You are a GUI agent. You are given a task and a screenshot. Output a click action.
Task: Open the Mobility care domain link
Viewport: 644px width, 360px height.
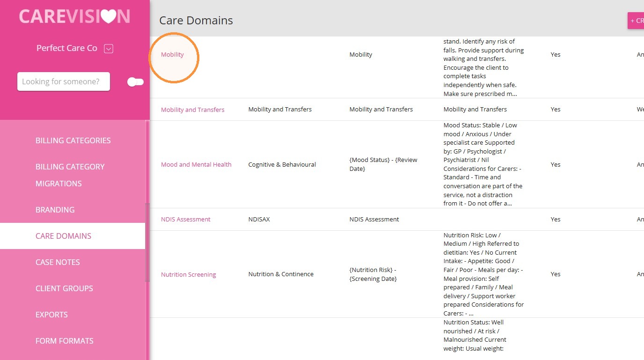[172, 55]
